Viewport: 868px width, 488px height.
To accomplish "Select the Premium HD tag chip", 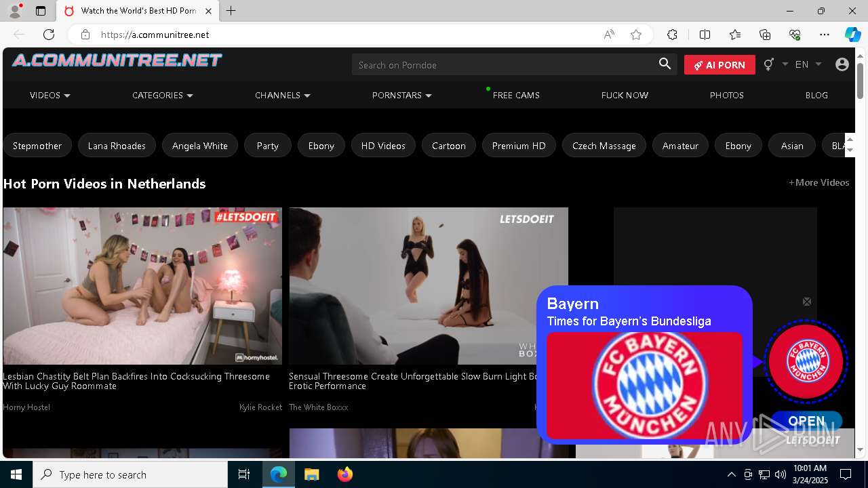I will [519, 146].
